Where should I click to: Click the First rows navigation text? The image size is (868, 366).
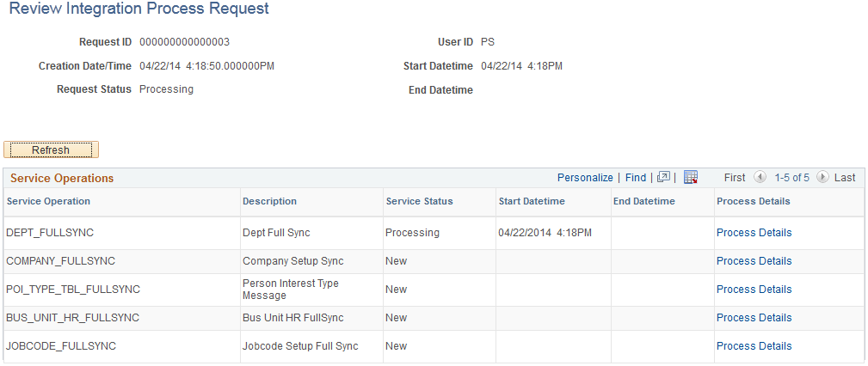(735, 178)
